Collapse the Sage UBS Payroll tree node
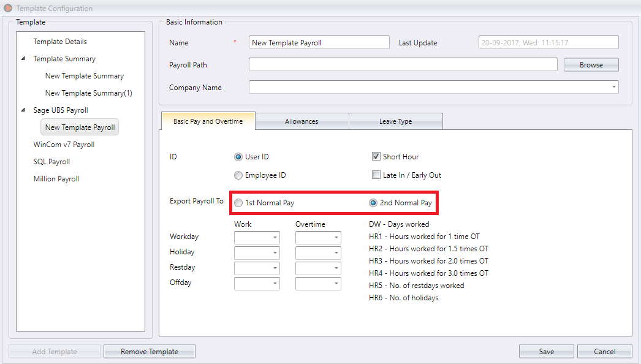The width and height of the screenshot is (641, 364). [x=23, y=110]
